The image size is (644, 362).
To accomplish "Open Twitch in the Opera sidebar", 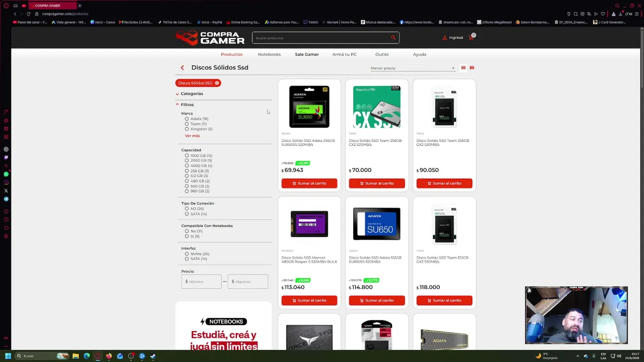I will (6, 157).
